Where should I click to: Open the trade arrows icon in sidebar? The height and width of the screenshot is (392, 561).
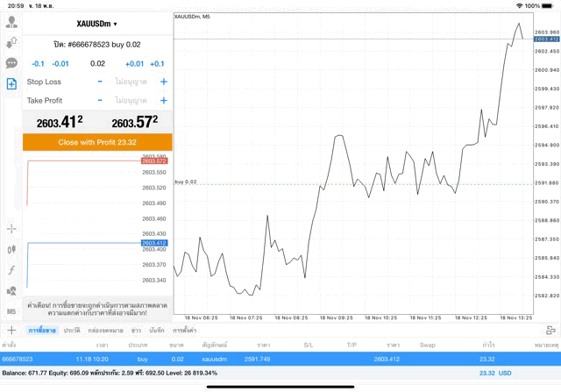pyautogui.click(x=11, y=43)
